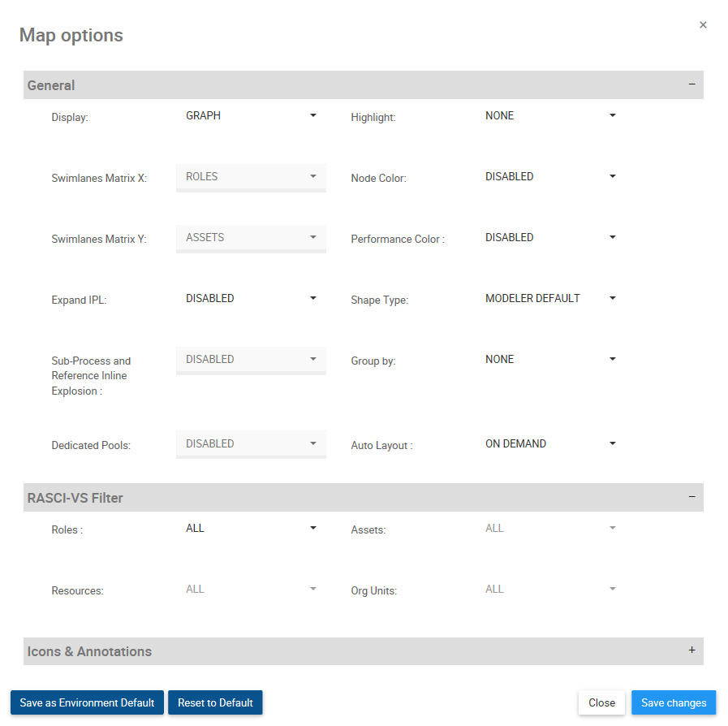Open the Node Color dropdown
This screenshot has height=726, width=728.
[550, 177]
